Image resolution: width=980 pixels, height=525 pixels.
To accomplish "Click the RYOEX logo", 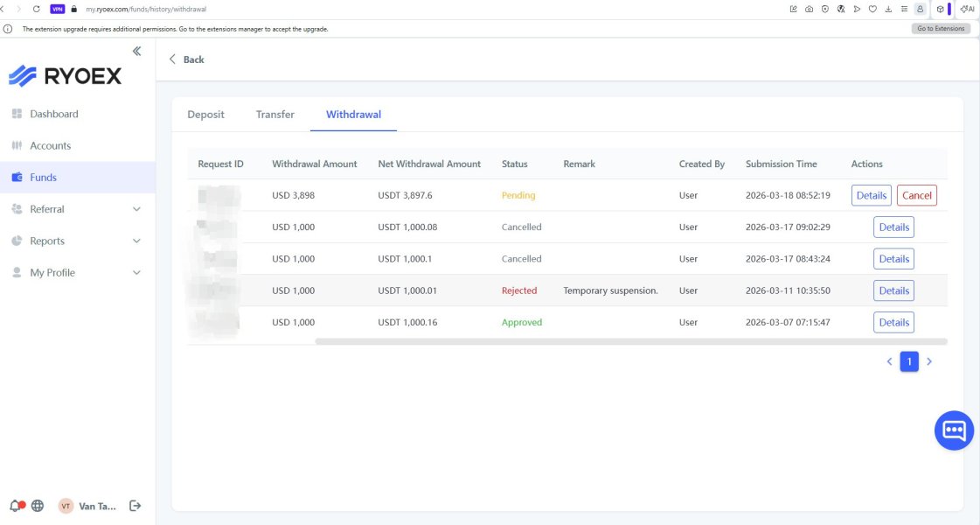I will [x=66, y=76].
